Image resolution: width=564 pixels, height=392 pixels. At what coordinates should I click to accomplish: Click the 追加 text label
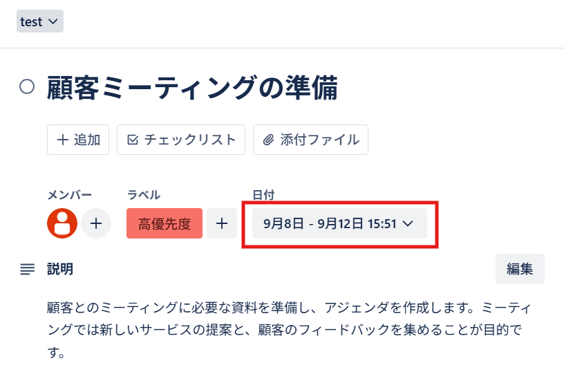(87, 140)
